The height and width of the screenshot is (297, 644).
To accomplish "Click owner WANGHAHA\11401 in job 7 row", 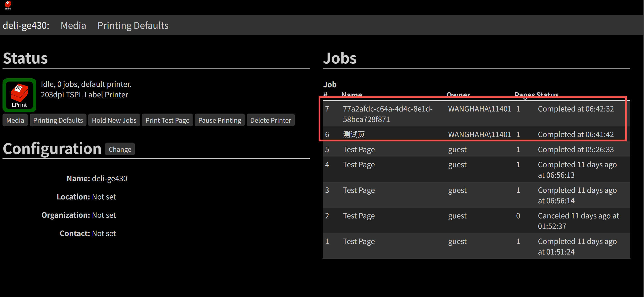I will pos(479,109).
